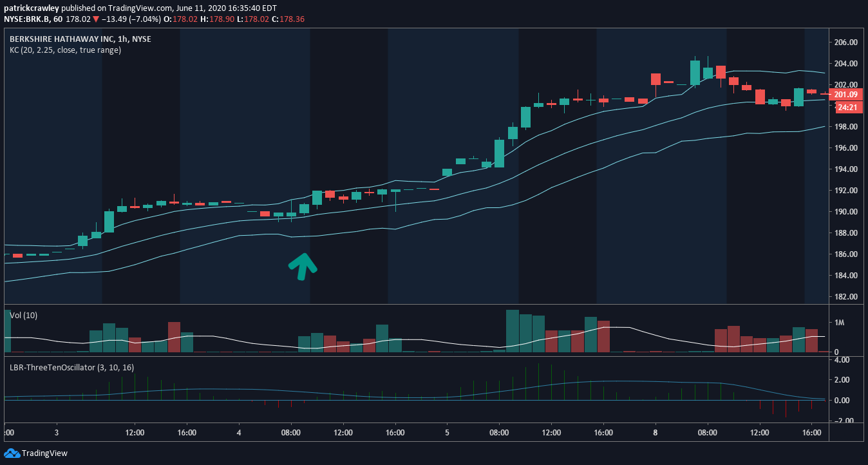This screenshot has height=465, width=868.
Task: Click the day 5 date marker on time axis
Action: coord(447,433)
